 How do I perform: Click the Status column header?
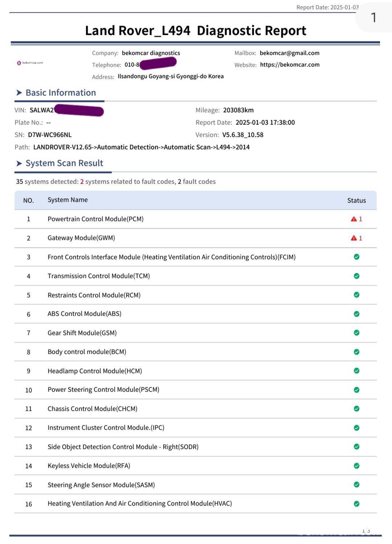(x=356, y=200)
